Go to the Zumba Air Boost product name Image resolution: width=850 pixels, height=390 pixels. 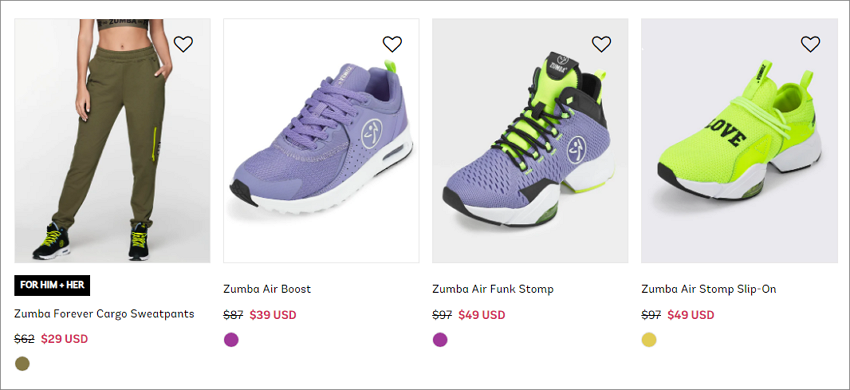[267, 289]
